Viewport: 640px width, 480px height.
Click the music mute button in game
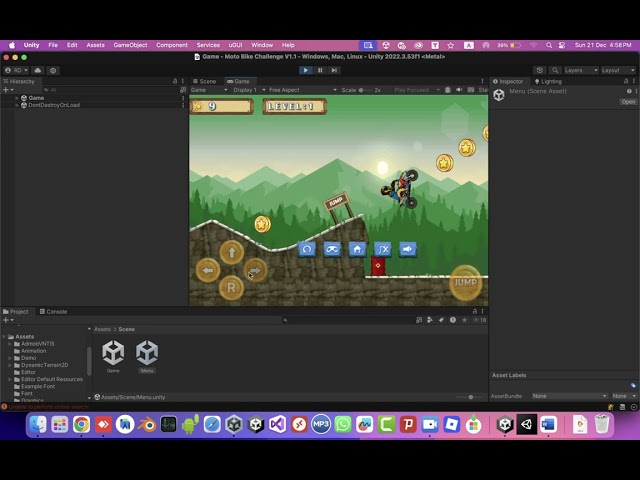382,249
